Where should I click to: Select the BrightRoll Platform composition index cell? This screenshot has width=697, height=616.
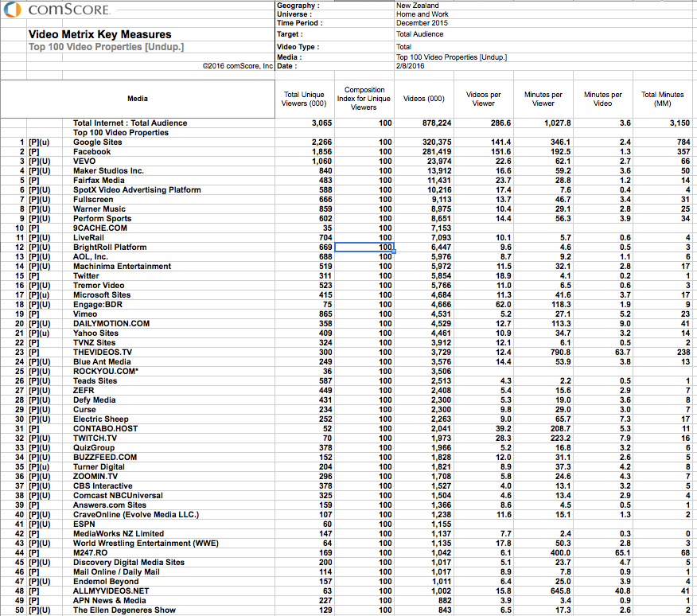click(x=364, y=248)
